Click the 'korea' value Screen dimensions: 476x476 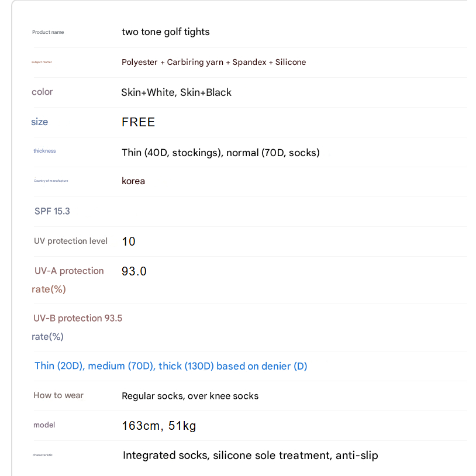(133, 181)
